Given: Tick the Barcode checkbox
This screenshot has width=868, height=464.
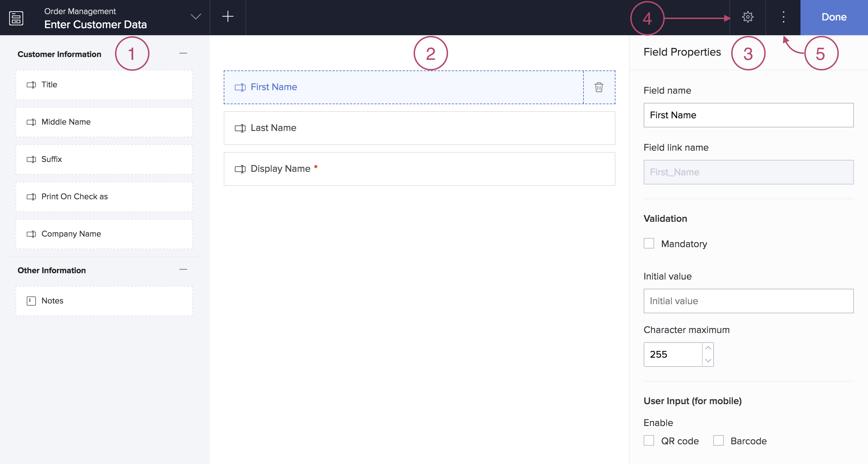Looking at the screenshot, I should (719, 441).
